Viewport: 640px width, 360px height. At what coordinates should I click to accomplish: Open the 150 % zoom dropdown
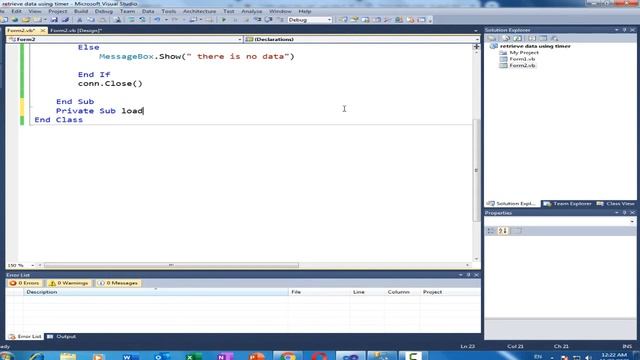[x=32, y=265]
